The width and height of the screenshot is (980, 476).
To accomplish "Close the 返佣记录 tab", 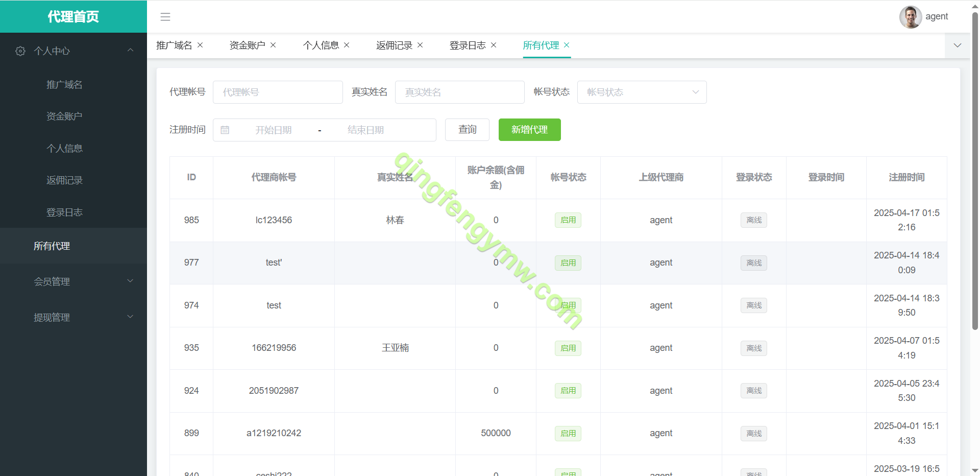I will tap(420, 45).
